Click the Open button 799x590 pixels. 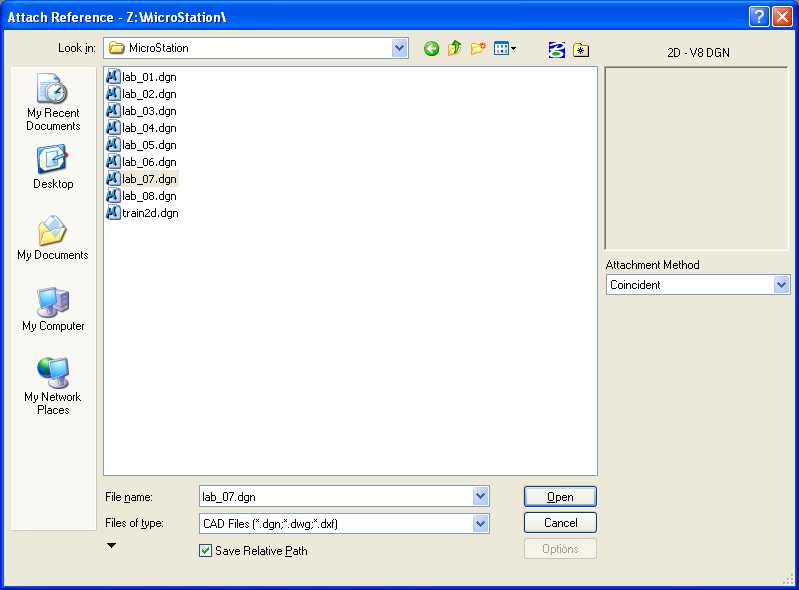pos(560,497)
